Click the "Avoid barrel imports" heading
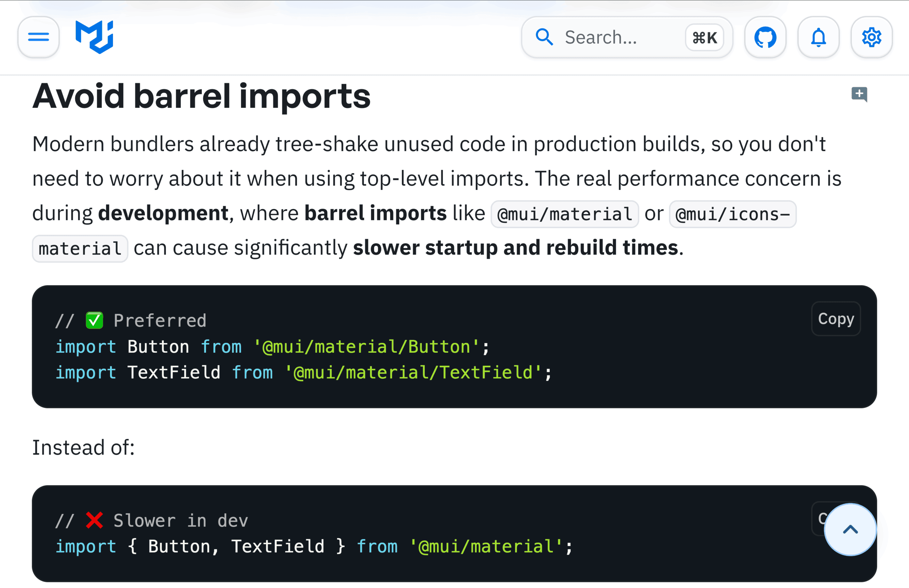Viewport: 909px width, 588px height. point(201,96)
